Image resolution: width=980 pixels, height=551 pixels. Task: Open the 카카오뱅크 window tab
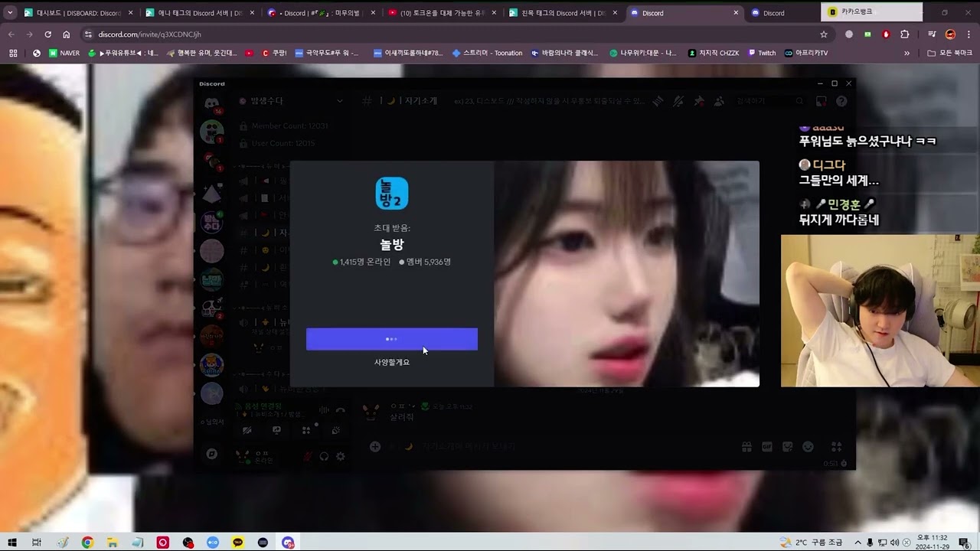tap(871, 11)
